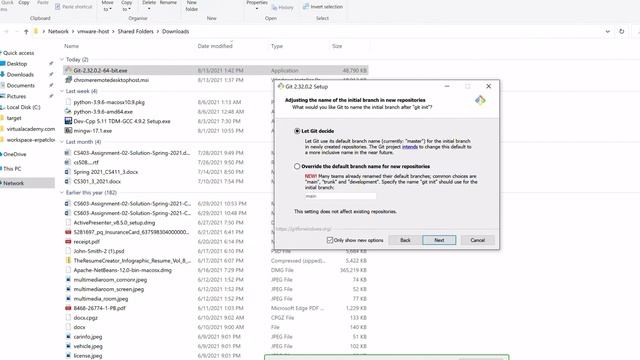Refresh the Downloads folder view

(621, 31)
